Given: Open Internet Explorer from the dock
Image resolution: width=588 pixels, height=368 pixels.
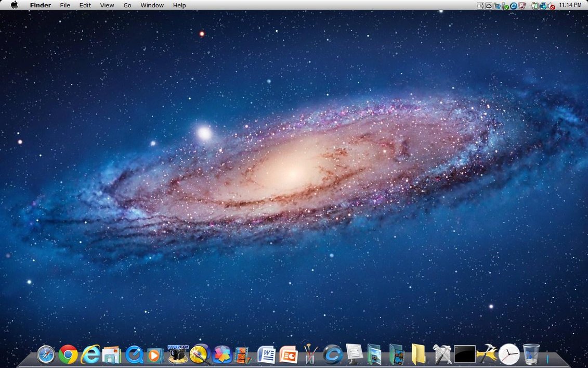Looking at the screenshot, I should [x=90, y=354].
